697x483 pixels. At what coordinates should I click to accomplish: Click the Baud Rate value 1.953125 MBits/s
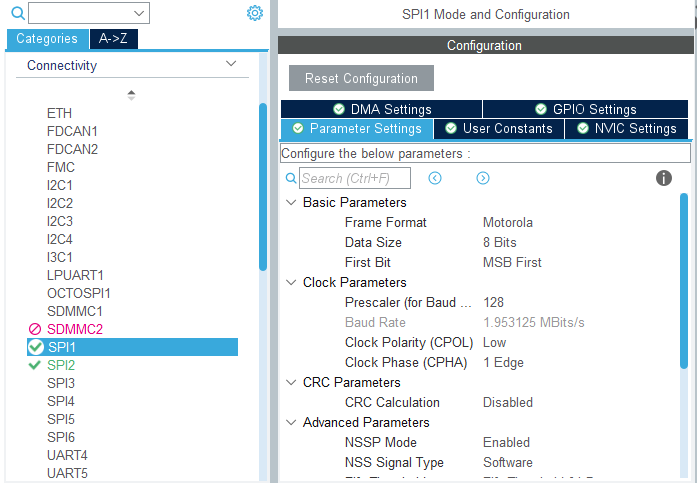[x=533, y=323]
